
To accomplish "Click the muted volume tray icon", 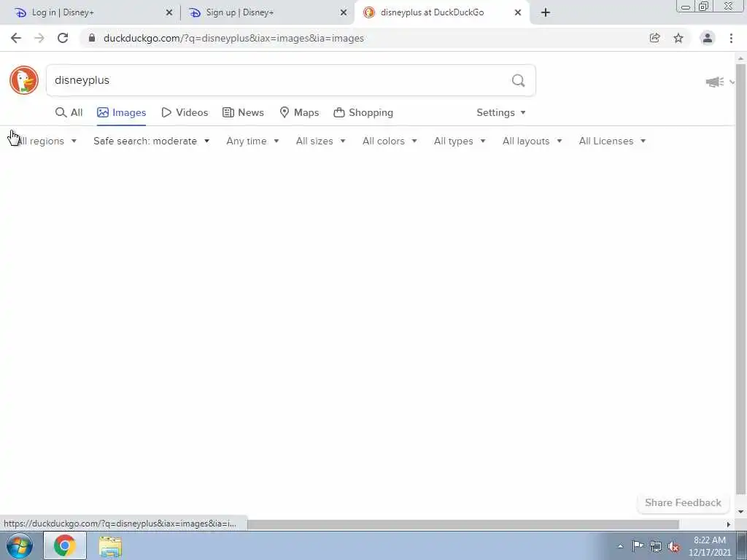I will point(673,546).
